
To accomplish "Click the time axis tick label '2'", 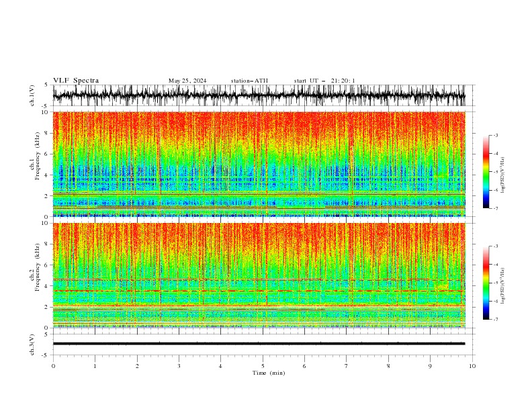I will coord(137,366).
